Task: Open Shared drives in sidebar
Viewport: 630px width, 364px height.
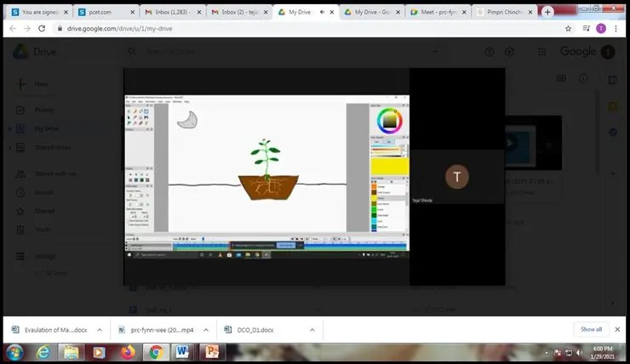Action: 53,147
